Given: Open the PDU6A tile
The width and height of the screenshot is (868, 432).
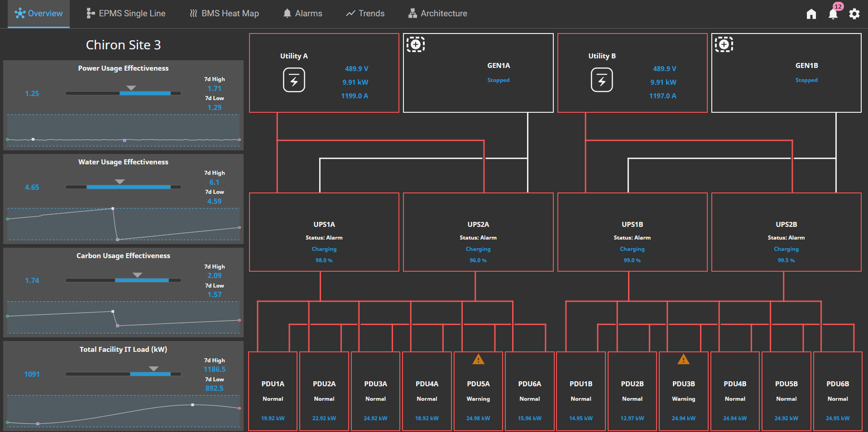Looking at the screenshot, I should click(530, 391).
